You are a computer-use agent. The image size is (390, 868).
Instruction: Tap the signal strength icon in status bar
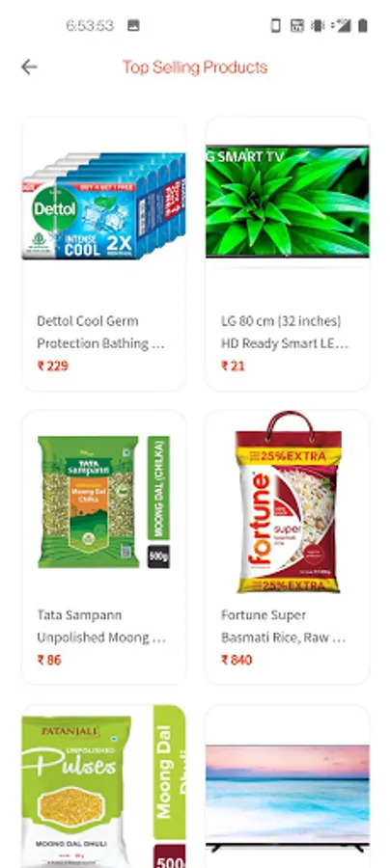[342, 25]
